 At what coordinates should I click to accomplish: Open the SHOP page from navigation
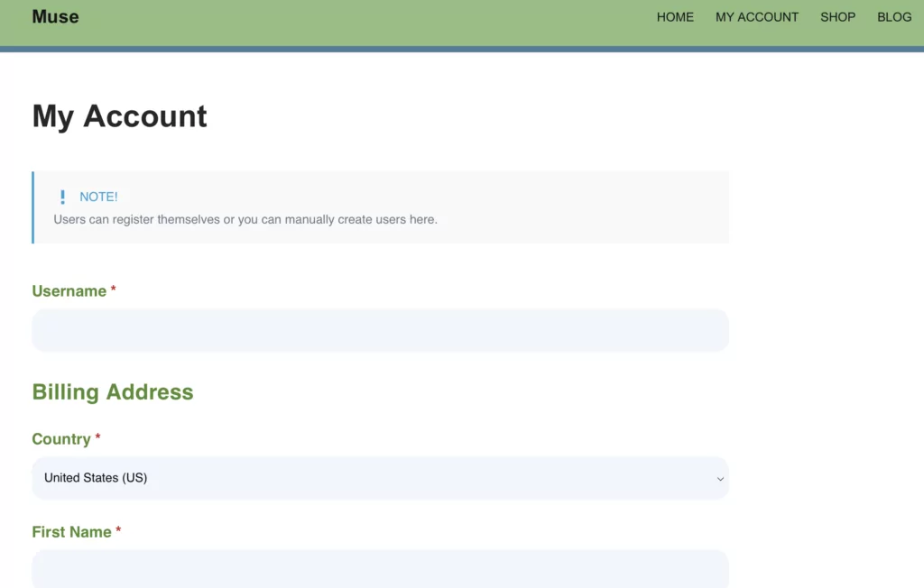tap(837, 17)
